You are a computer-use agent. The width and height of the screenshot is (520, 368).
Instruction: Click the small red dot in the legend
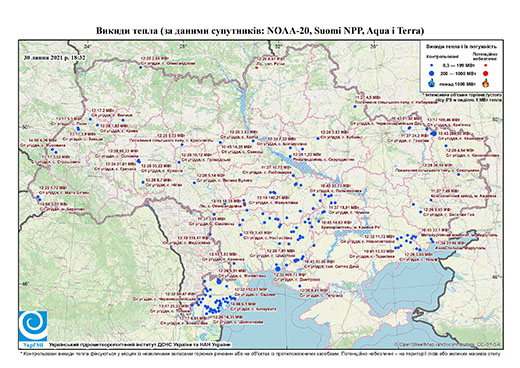[x=485, y=66]
